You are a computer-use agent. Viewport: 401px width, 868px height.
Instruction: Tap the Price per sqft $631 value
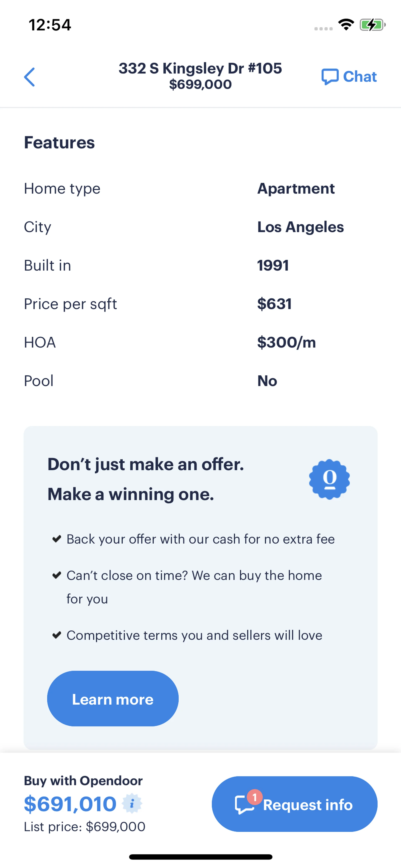[274, 304]
